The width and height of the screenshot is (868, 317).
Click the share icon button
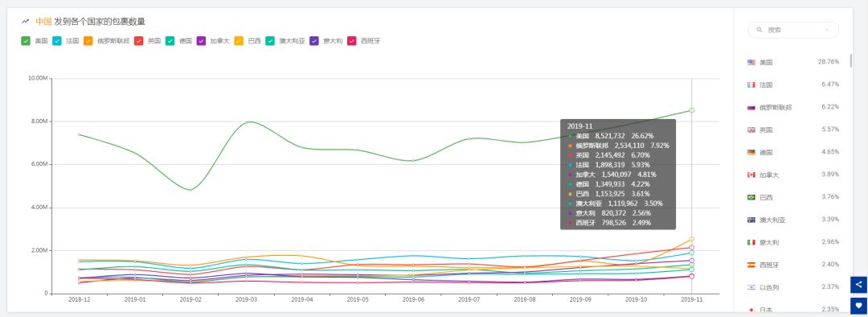858,285
